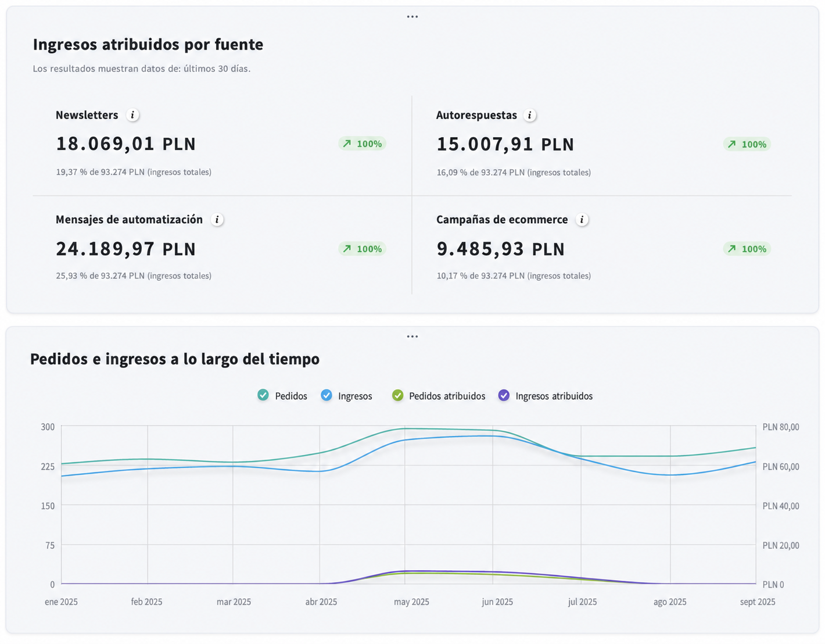The image size is (825, 644).
Task: Click the Ingresos atribuidos legend label
Action: tap(554, 396)
